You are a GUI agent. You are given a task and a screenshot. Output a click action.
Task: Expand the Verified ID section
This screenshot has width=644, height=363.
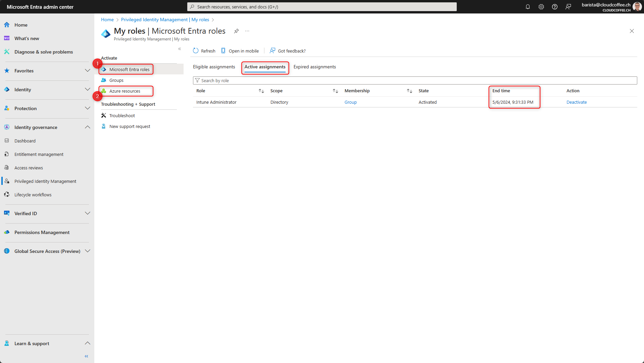[x=88, y=213]
